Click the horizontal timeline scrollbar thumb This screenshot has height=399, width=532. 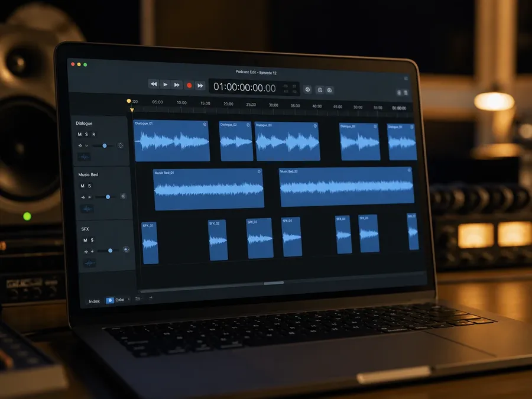[274, 283]
